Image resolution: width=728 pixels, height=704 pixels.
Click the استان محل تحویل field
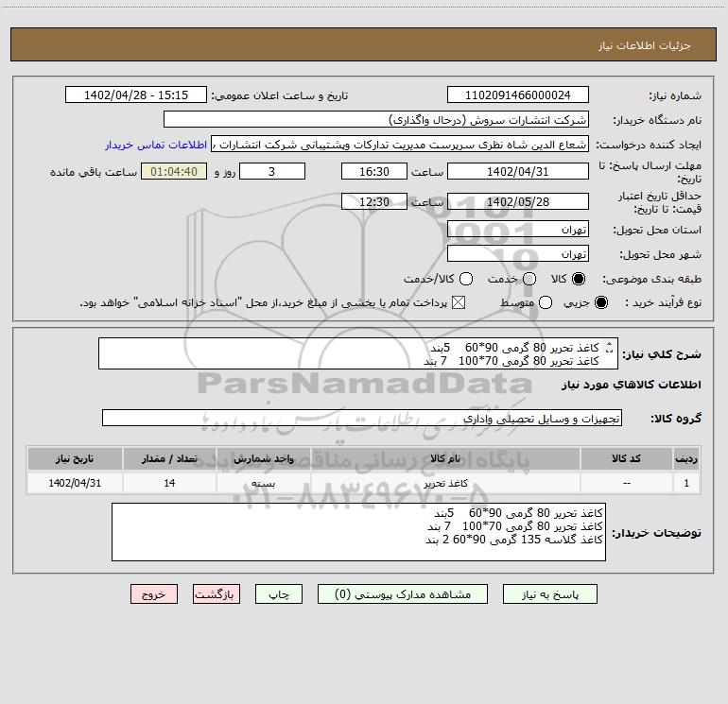point(518,229)
